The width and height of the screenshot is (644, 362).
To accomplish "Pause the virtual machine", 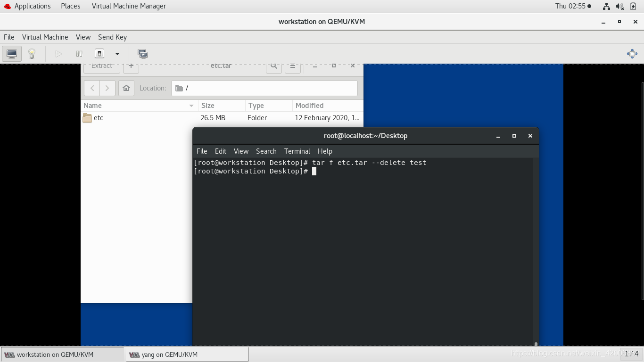I will (x=79, y=54).
